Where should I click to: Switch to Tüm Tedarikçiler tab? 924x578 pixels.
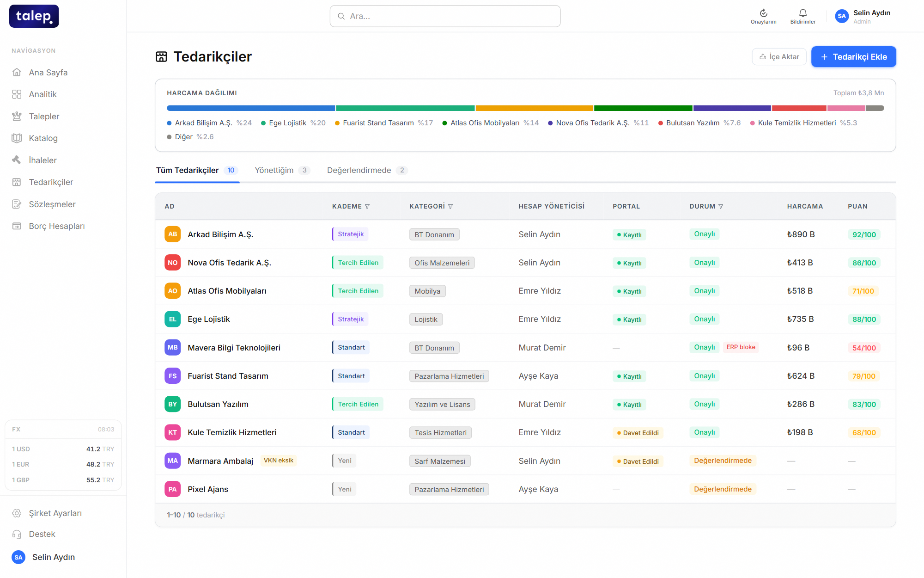click(197, 170)
